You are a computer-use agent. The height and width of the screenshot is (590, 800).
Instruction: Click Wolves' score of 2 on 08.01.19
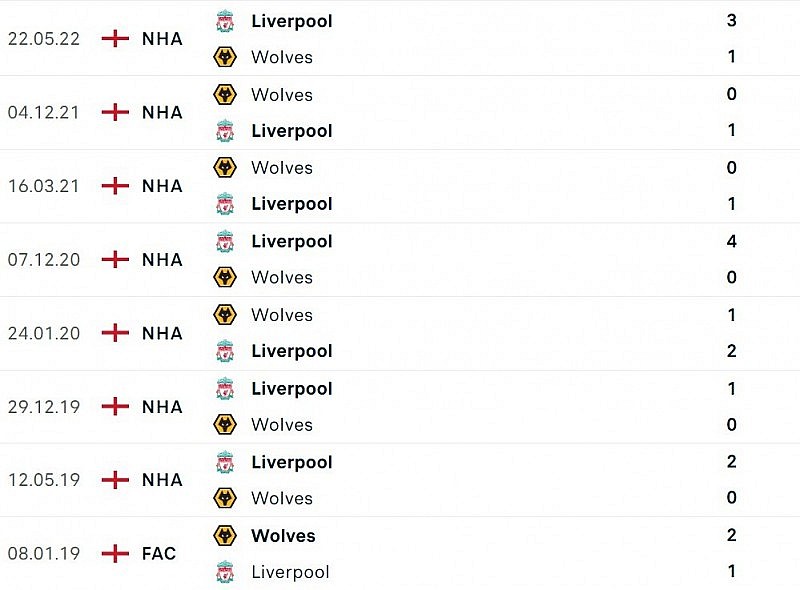click(732, 535)
